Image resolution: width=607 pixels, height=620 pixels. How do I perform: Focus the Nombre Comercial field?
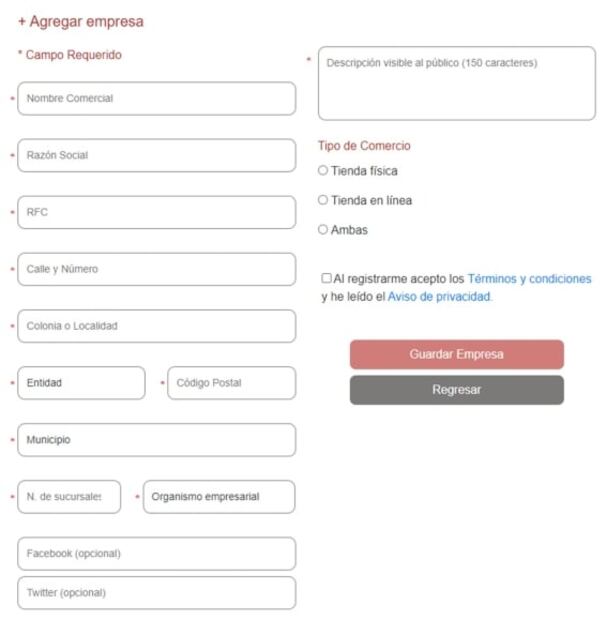coord(157,99)
